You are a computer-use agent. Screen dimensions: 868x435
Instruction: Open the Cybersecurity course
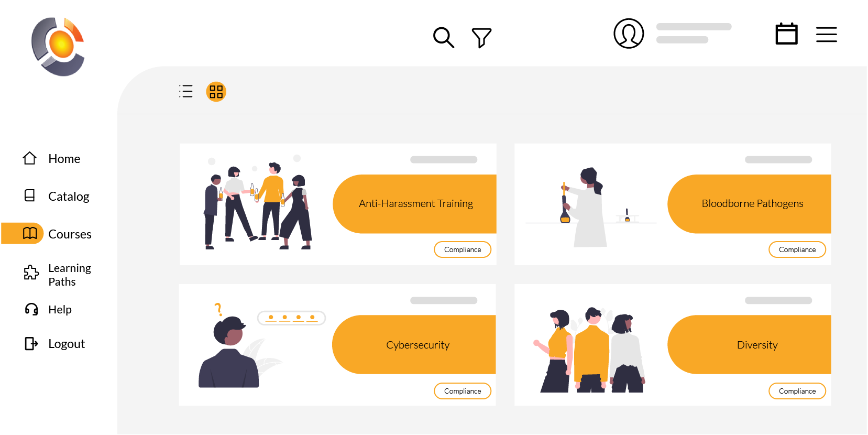point(417,345)
